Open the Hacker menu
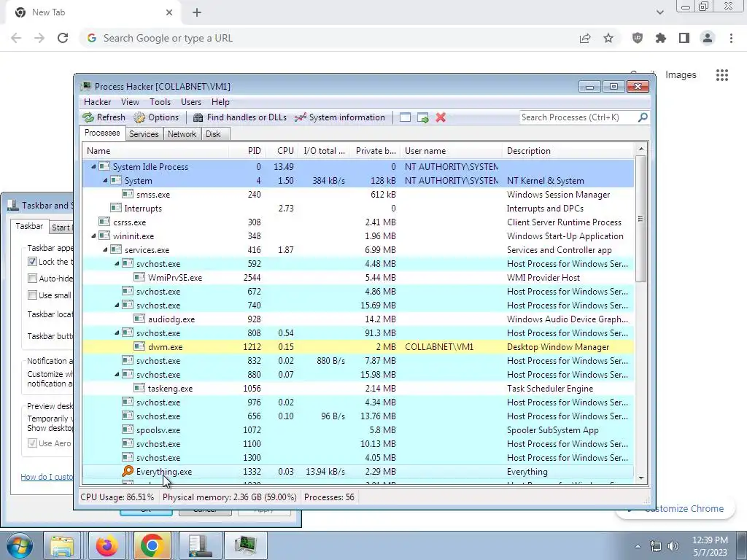747x560 pixels. pos(97,102)
